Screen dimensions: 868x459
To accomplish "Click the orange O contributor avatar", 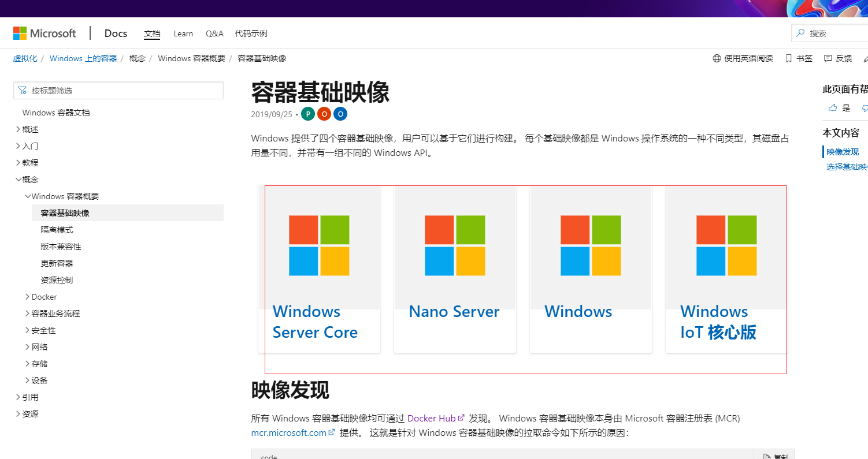I will tap(324, 114).
